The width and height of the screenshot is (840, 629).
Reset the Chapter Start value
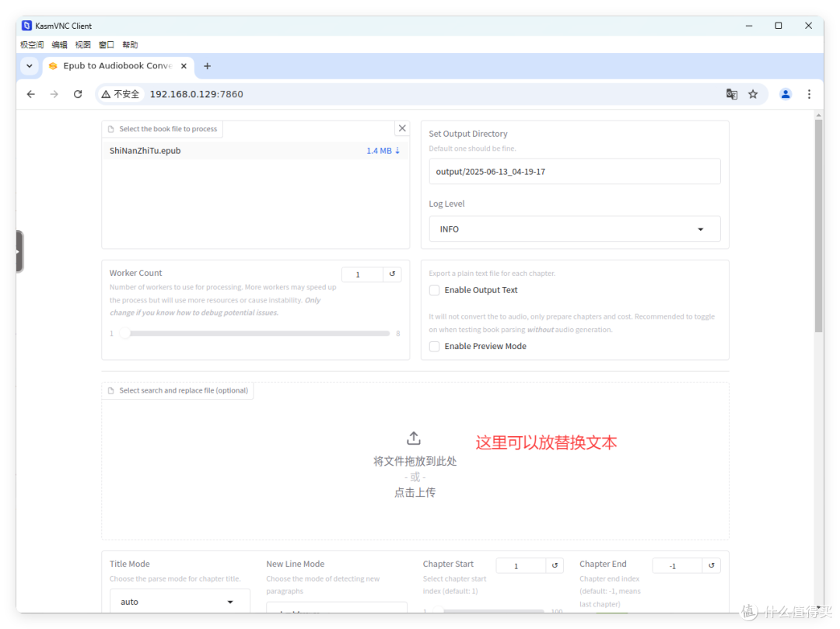(555, 565)
